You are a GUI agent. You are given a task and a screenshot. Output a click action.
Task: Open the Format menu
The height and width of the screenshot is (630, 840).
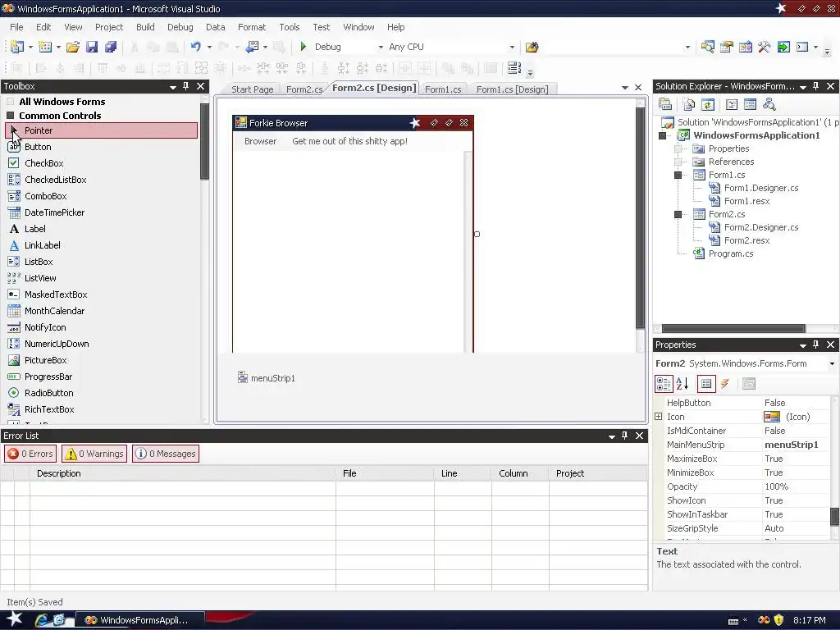tap(252, 27)
